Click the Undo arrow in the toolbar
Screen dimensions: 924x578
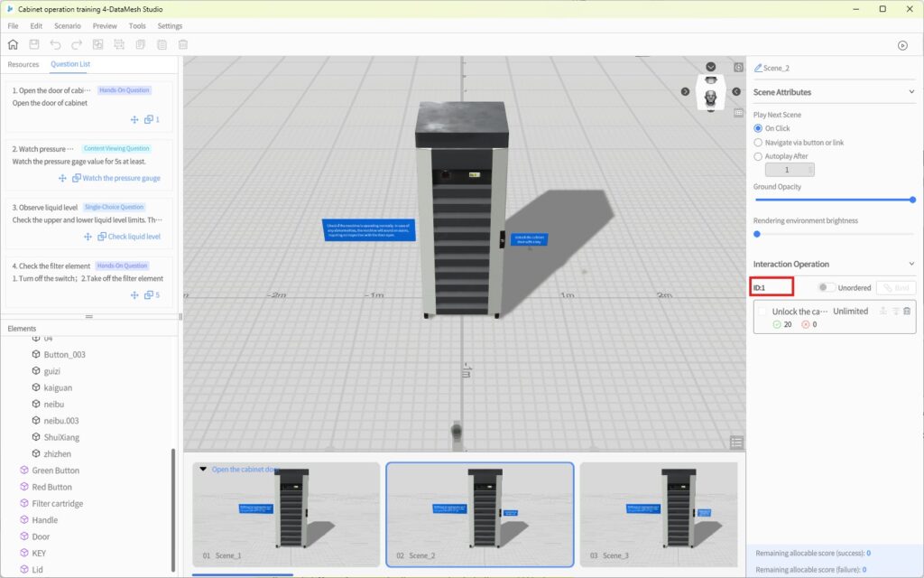point(56,44)
